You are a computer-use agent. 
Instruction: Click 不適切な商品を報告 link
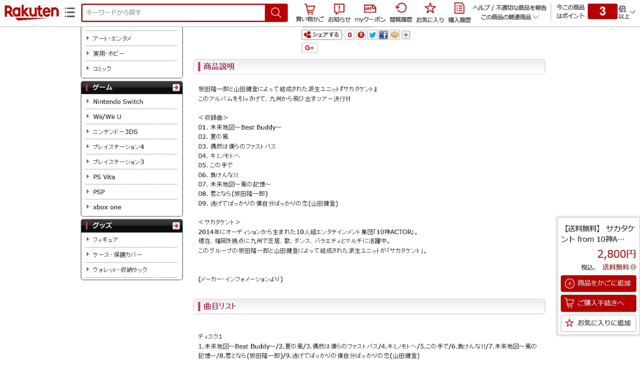[521, 8]
